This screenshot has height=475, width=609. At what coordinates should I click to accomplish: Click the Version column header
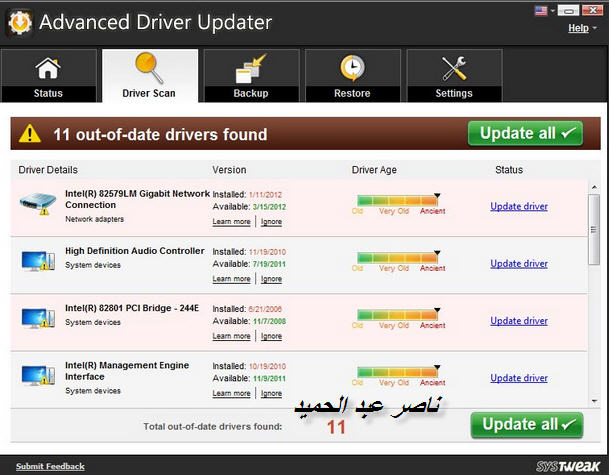[229, 170]
